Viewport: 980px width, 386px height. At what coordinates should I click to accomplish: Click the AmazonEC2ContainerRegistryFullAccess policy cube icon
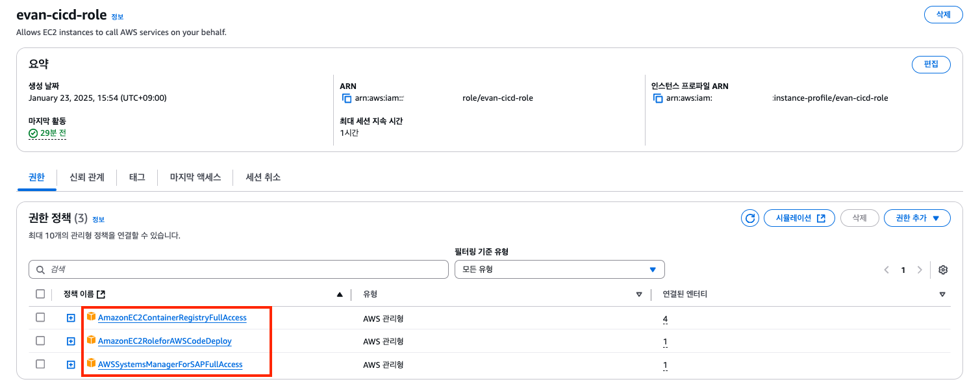click(x=91, y=317)
